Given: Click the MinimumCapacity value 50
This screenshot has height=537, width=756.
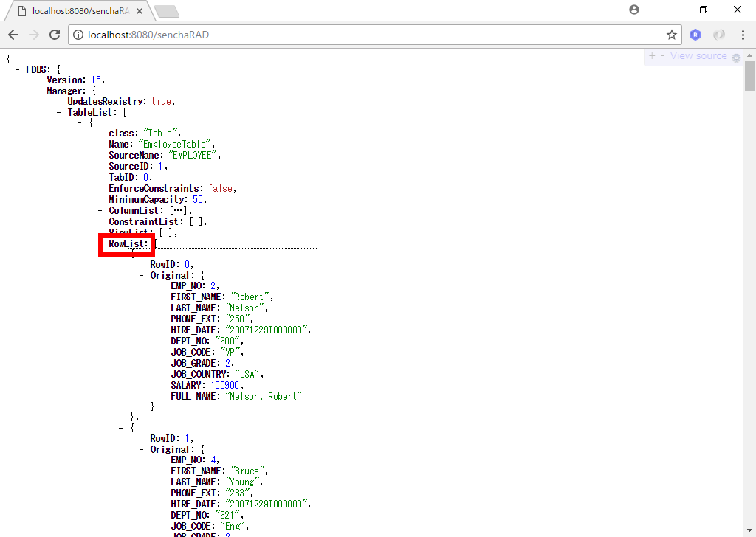Looking at the screenshot, I should pyautogui.click(x=198, y=199).
